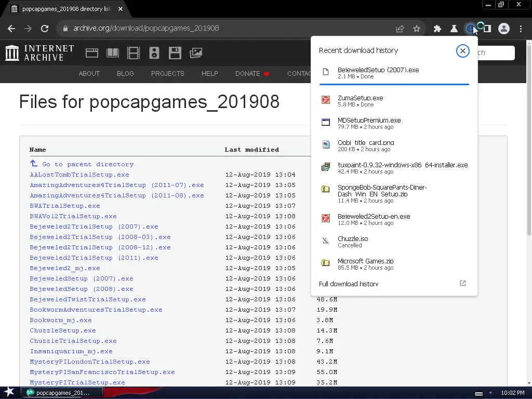Toggle the side panel icon
532x399 pixels.
point(487,29)
